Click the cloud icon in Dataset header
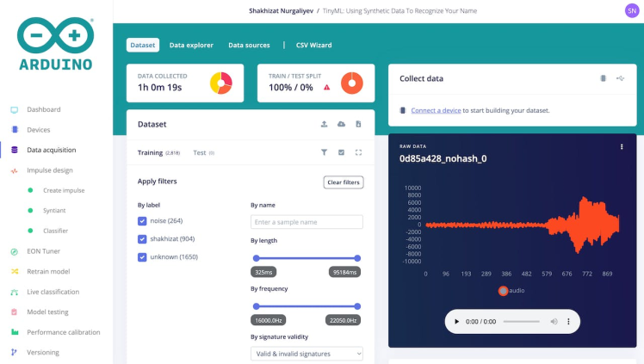 coord(341,124)
